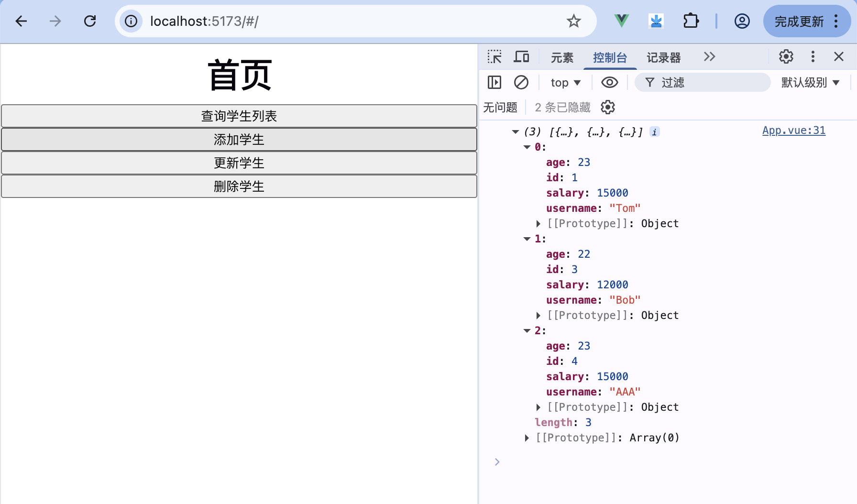This screenshot has height=504, width=857.
Task: Open the blue download extension icon
Action: pos(656,21)
